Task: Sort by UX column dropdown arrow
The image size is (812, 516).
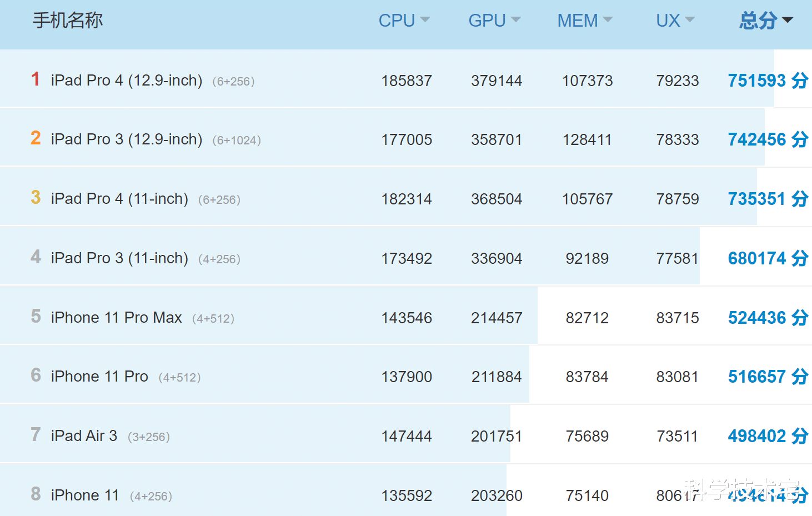Action: pyautogui.click(x=690, y=20)
